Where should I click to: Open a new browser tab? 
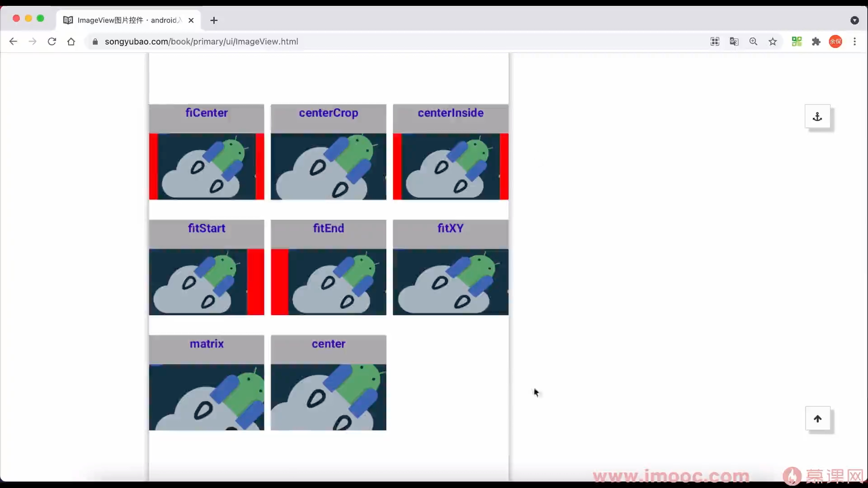(214, 20)
